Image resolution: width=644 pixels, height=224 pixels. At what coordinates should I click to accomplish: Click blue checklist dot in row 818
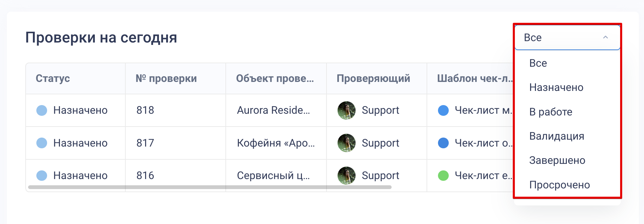point(443,110)
